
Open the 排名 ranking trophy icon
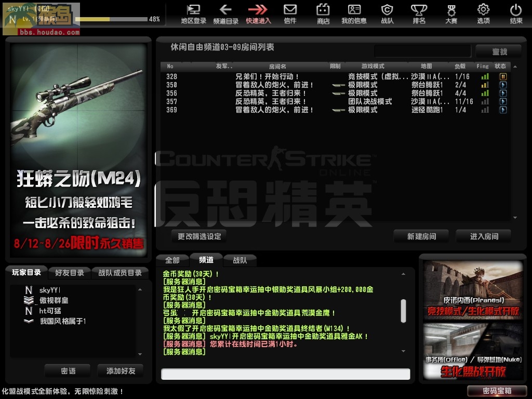(x=419, y=14)
